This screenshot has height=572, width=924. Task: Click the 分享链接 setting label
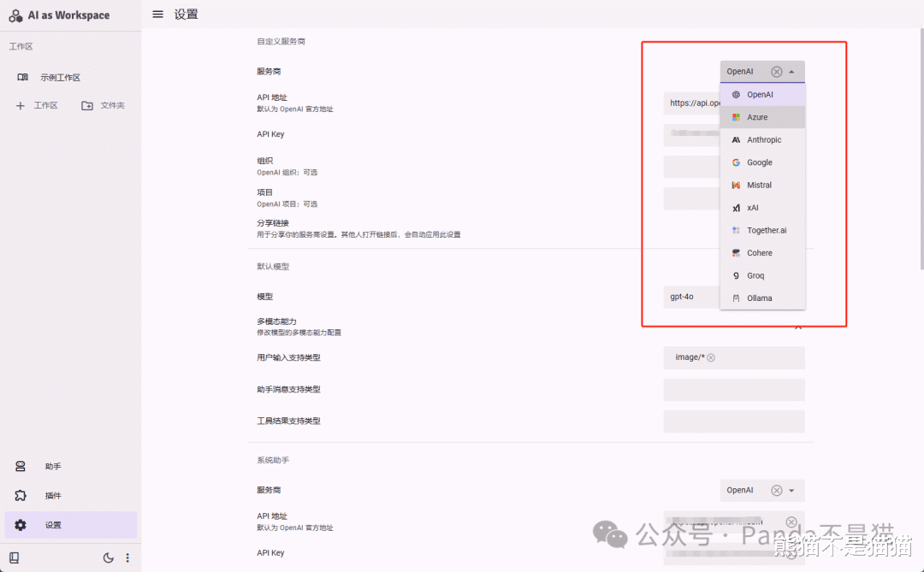(273, 222)
